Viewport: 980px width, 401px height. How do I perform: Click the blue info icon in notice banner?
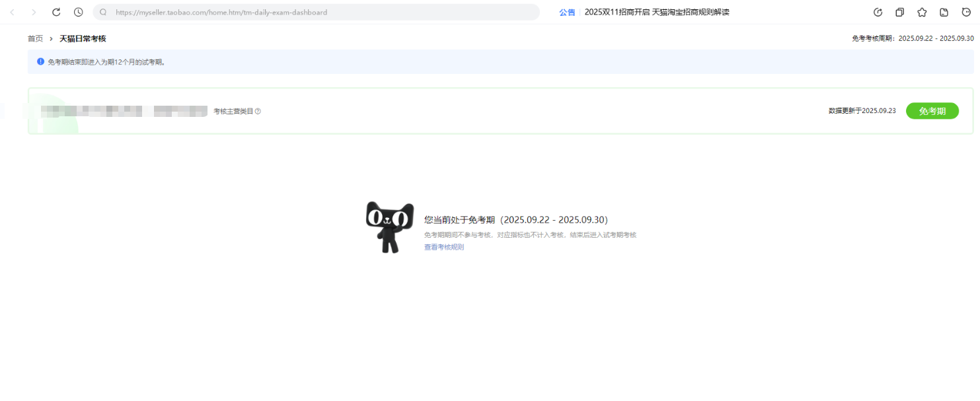tap(40, 61)
